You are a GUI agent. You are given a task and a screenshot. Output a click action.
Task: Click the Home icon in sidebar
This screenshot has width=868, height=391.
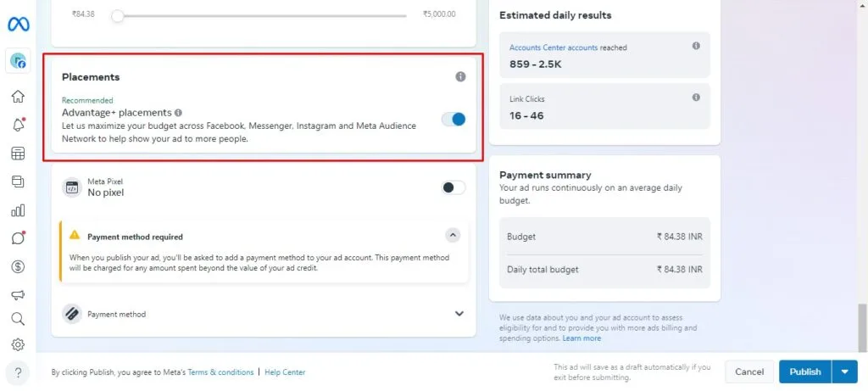tap(19, 97)
